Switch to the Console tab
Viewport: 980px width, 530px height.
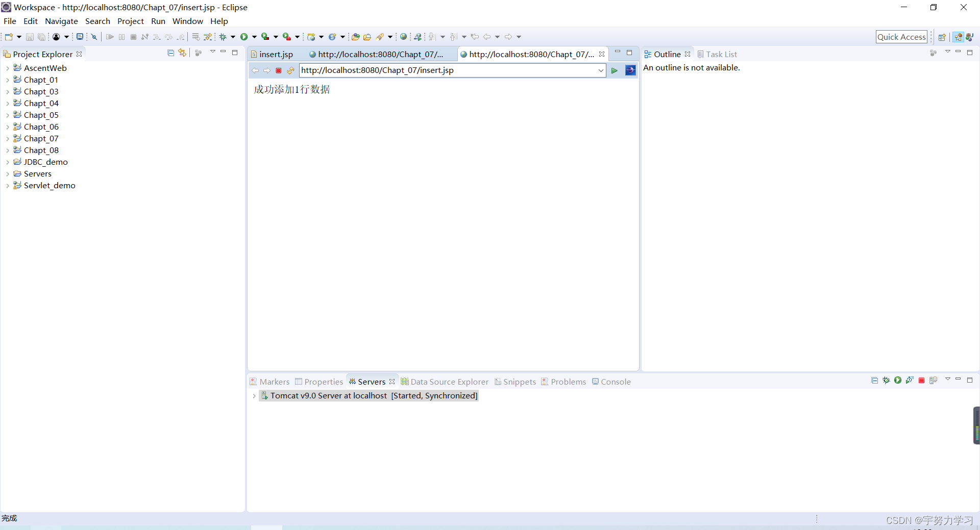[x=616, y=382]
